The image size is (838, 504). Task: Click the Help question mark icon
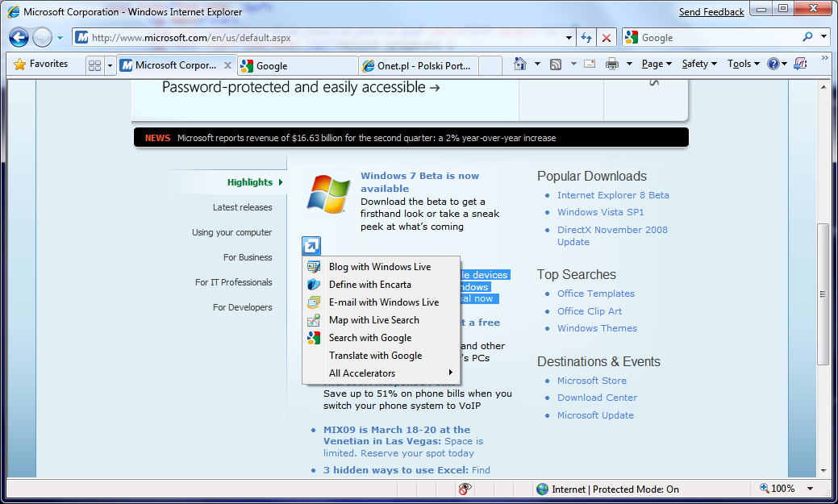tap(773, 65)
